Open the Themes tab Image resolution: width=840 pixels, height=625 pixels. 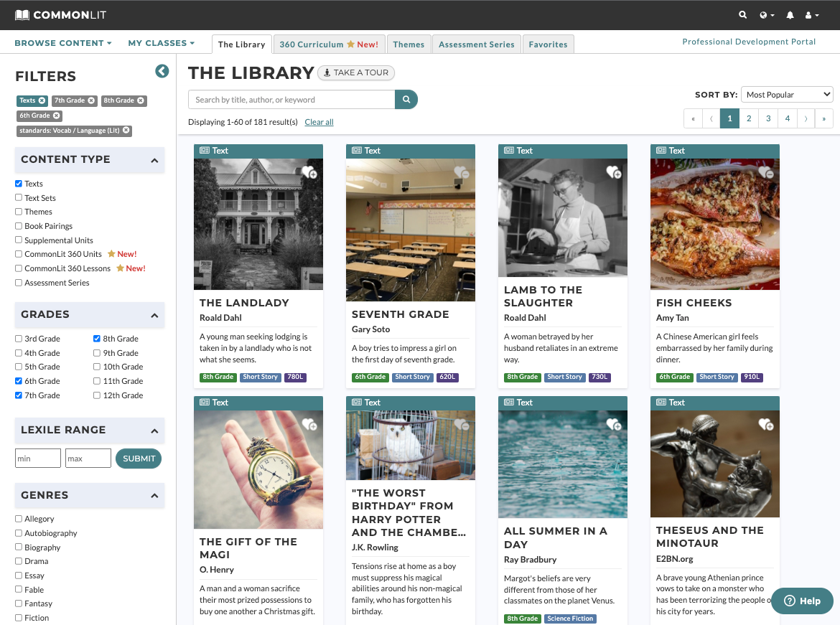pos(409,44)
